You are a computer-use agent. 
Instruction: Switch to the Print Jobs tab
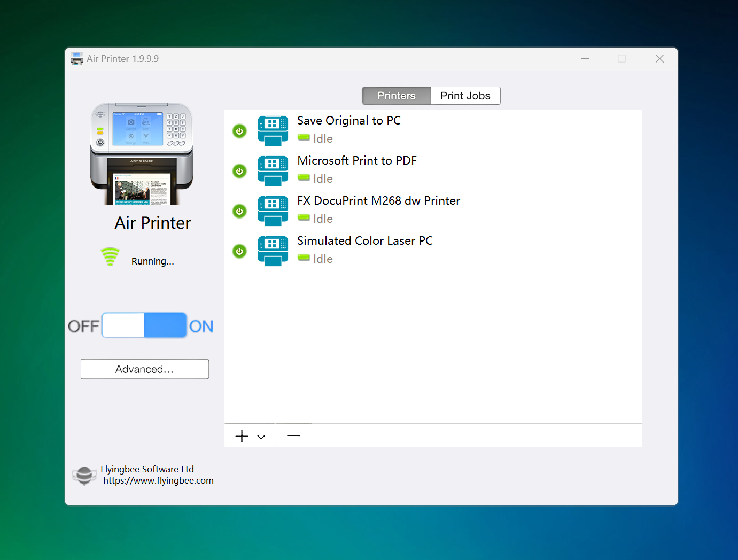[465, 96]
